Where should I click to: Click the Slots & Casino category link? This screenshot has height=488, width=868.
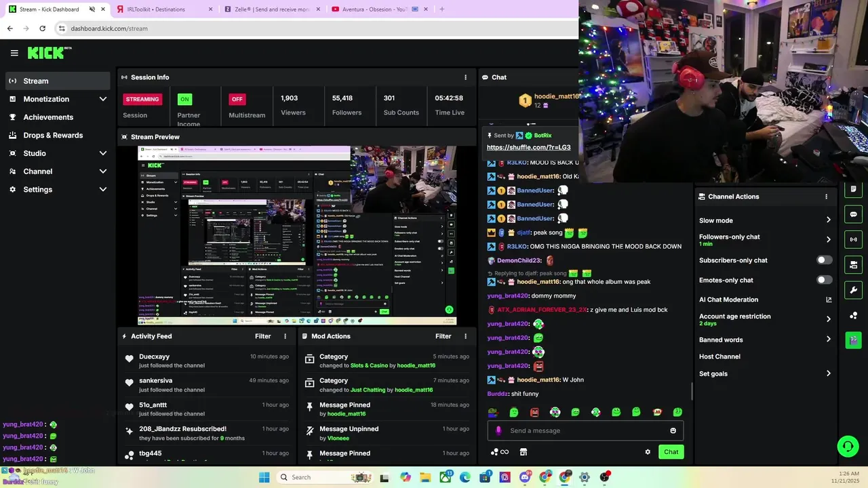click(369, 366)
